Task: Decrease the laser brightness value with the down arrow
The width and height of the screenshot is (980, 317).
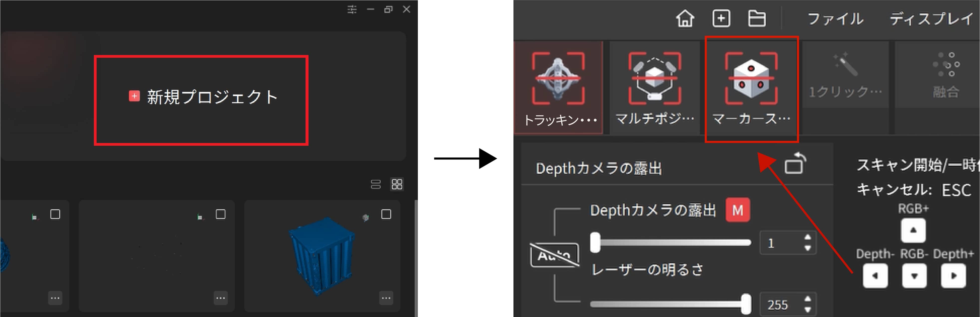Action: click(808, 310)
